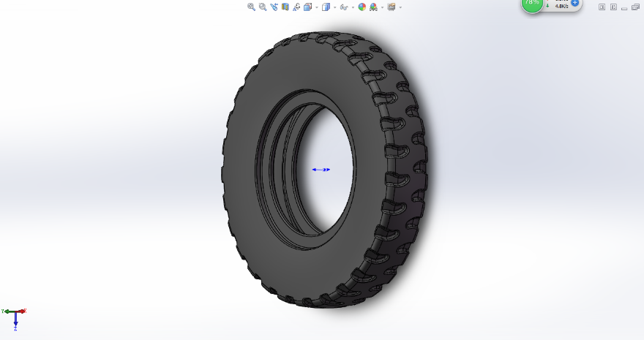644x340 pixels.
Task: Restore down the document window
Action: coord(635,7)
